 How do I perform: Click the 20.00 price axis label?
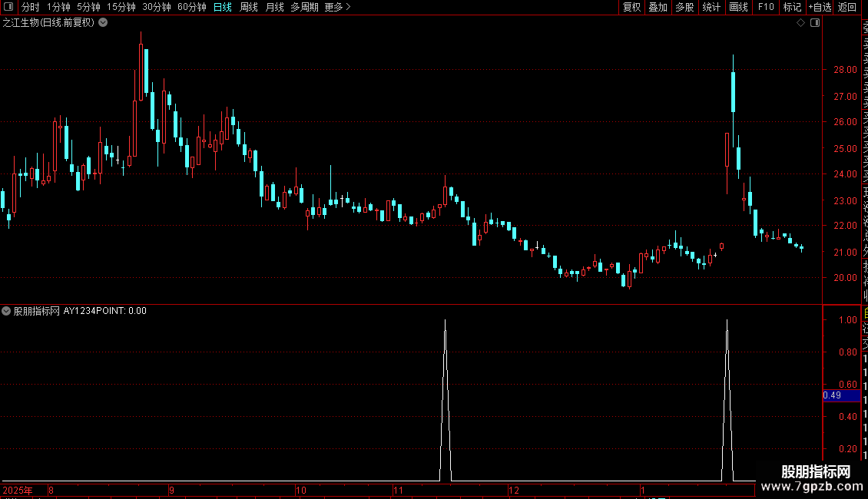pyautogui.click(x=845, y=278)
